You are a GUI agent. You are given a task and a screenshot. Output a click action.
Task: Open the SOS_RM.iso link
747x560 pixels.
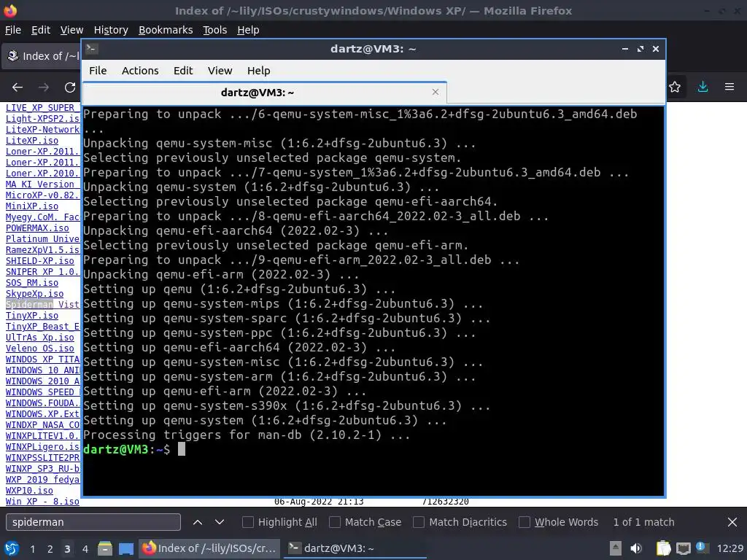[x=32, y=283]
